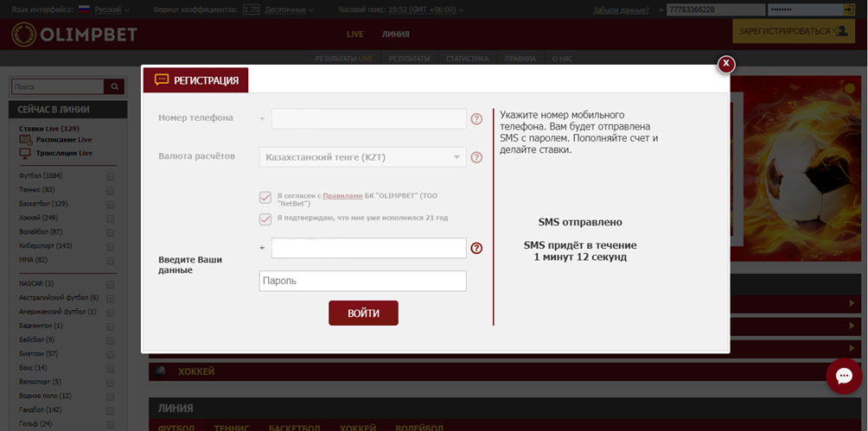Open the Казахстанский тенге currency dropdown
Screen dimensions: 868x431
(x=362, y=157)
